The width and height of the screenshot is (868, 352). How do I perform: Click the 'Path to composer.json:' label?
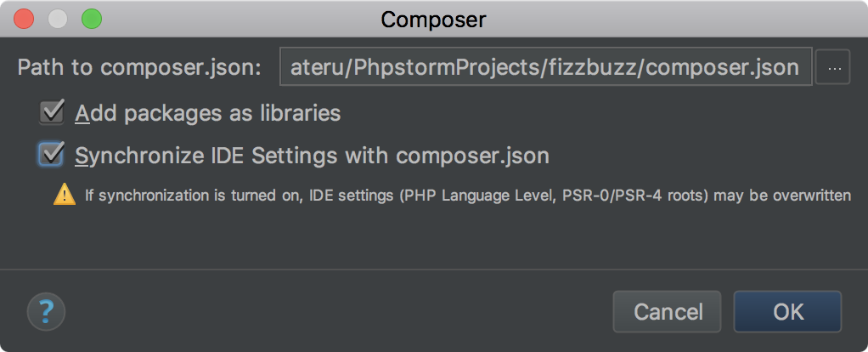pos(139,67)
